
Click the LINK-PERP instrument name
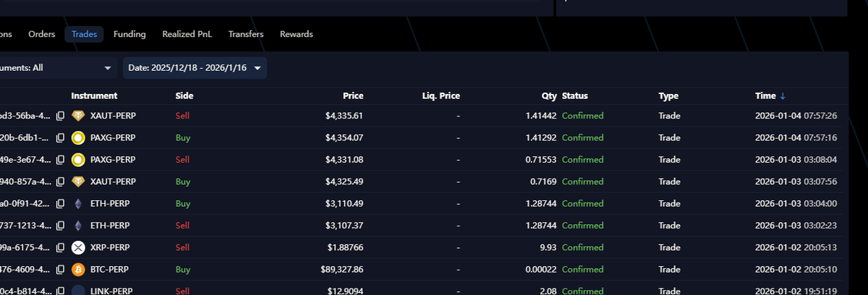[x=111, y=291]
